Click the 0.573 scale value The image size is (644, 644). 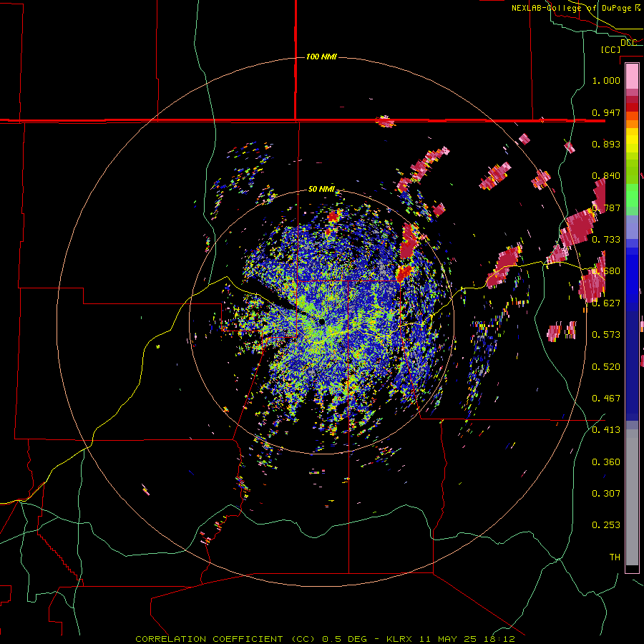tap(606, 335)
